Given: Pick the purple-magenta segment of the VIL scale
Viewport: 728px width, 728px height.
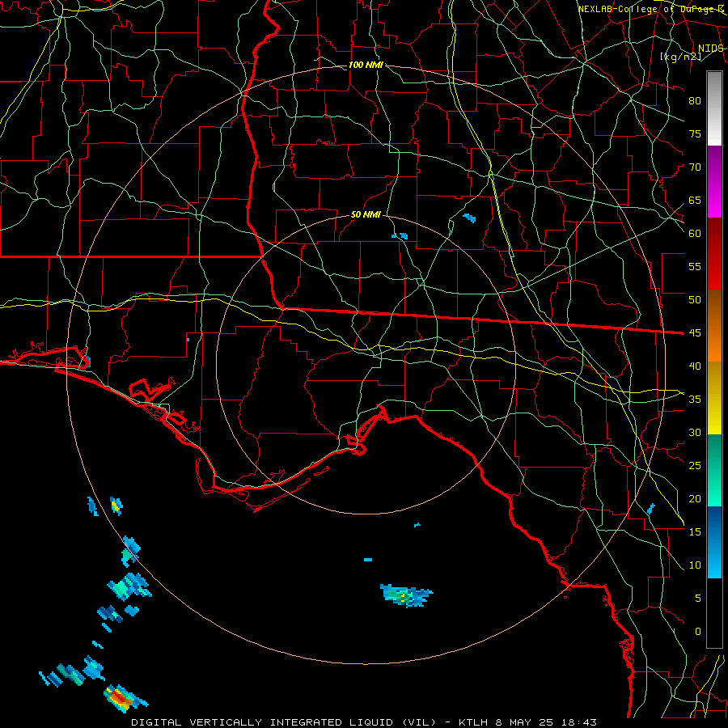Looking at the screenshot, I should click(714, 181).
